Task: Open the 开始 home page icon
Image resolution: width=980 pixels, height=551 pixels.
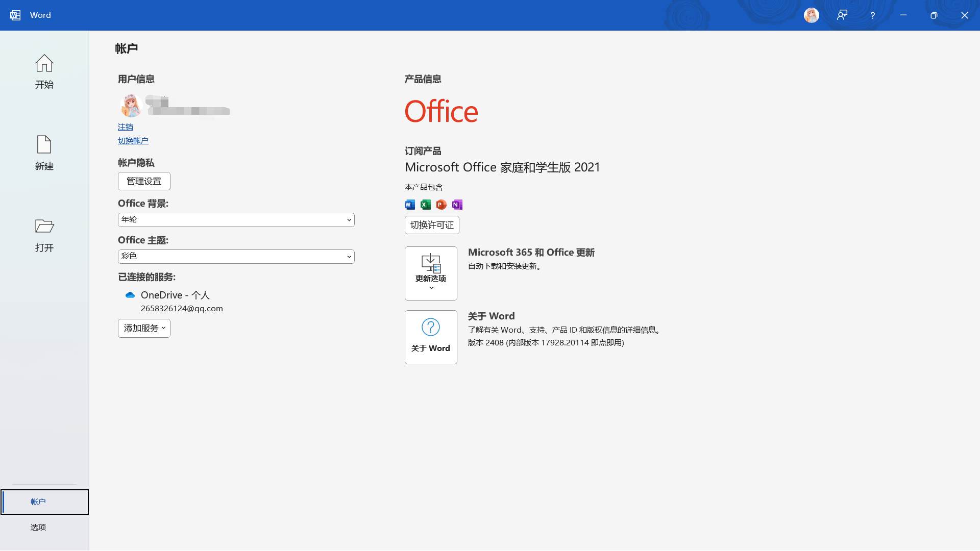Action: [44, 63]
